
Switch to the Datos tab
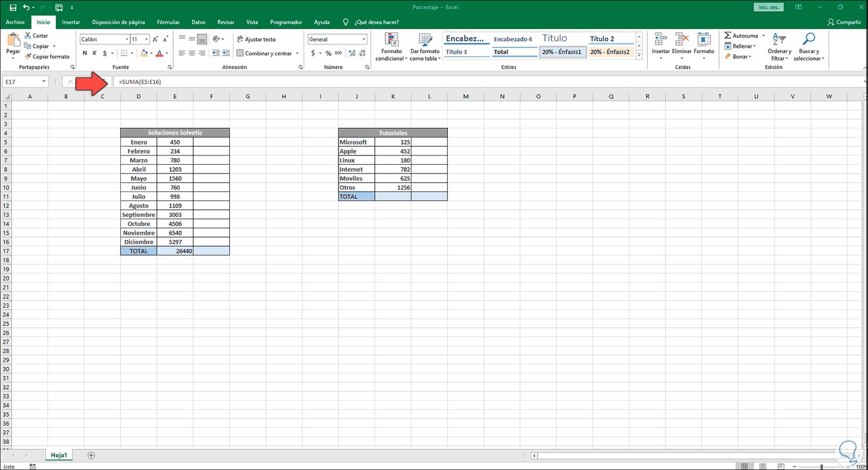pos(198,22)
